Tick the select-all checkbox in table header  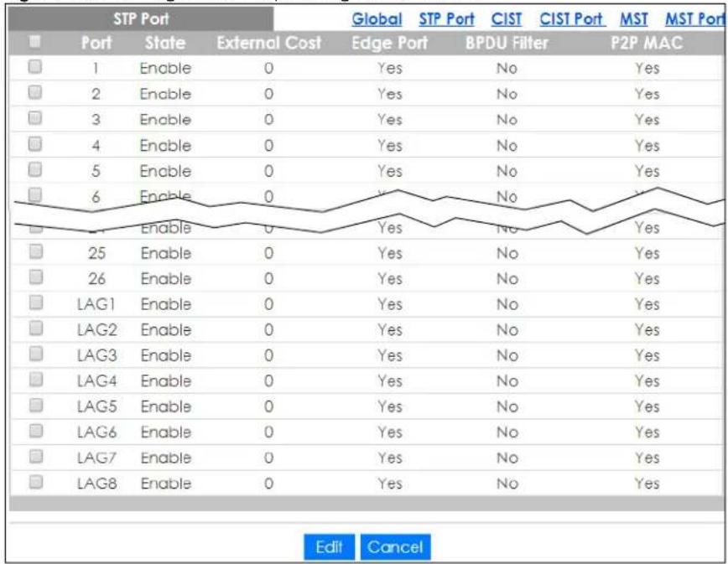34,42
